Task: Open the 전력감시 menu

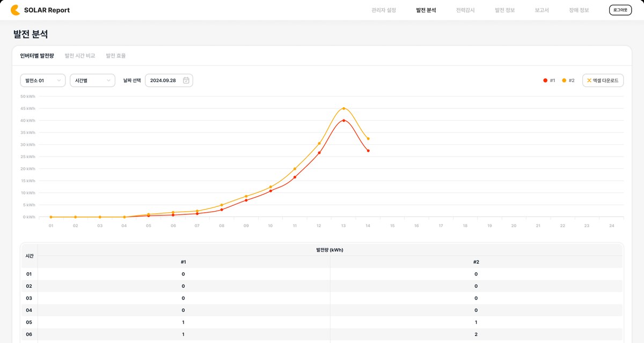Action: pyautogui.click(x=465, y=10)
